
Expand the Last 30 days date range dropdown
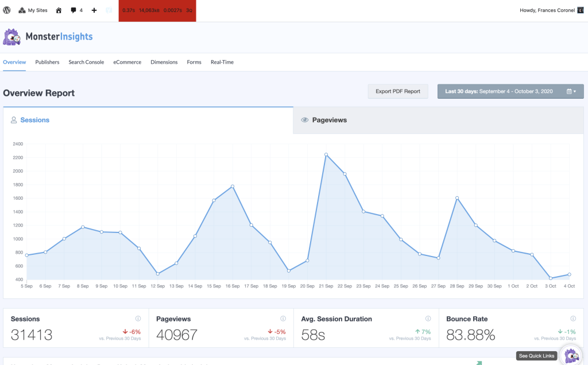click(510, 91)
